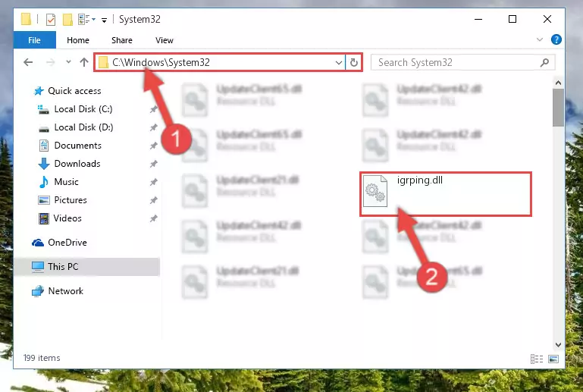583x392 pixels.
Task: Click the pin icon next to Documents
Action: click(154, 146)
